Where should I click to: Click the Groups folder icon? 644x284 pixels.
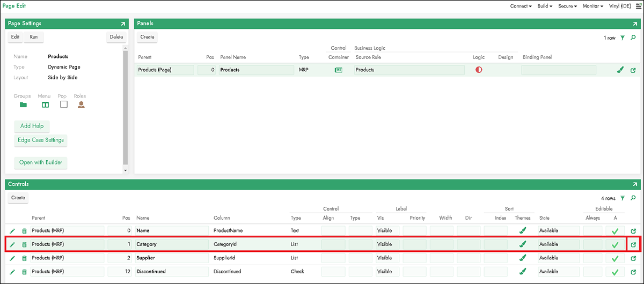23,104
